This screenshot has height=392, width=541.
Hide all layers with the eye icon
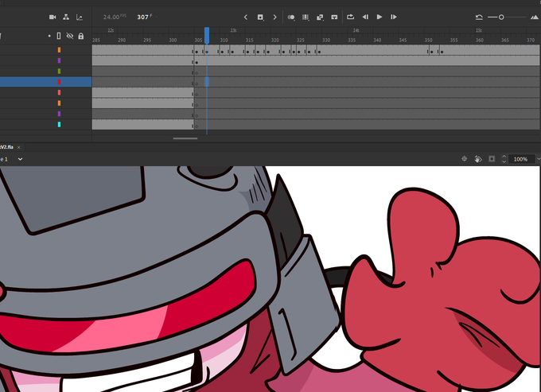pos(70,36)
